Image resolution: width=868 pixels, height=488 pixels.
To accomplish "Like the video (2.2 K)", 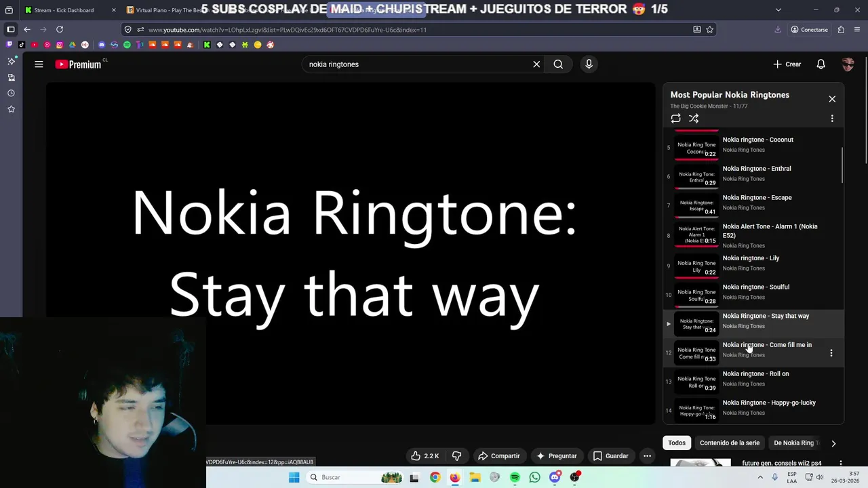I will coord(425,456).
